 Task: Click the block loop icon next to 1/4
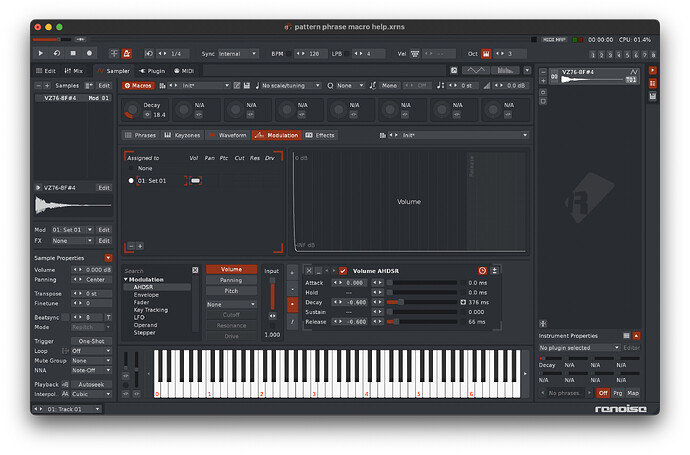(x=149, y=54)
